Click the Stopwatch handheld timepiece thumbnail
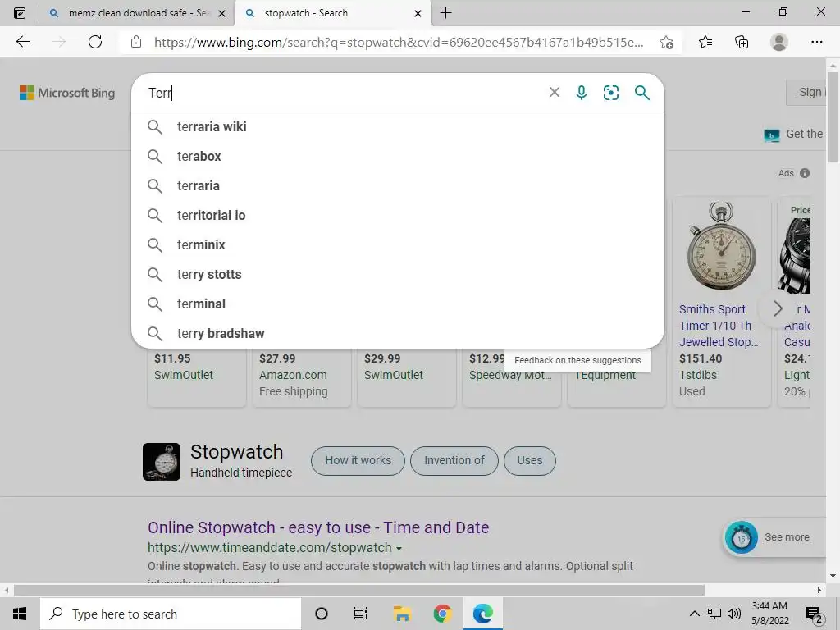 (162, 461)
